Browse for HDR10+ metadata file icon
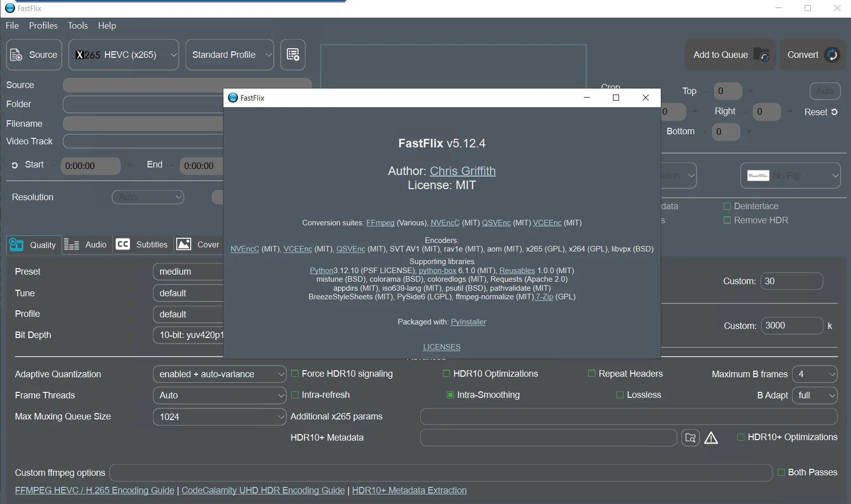The image size is (851, 504). pyautogui.click(x=690, y=438)
